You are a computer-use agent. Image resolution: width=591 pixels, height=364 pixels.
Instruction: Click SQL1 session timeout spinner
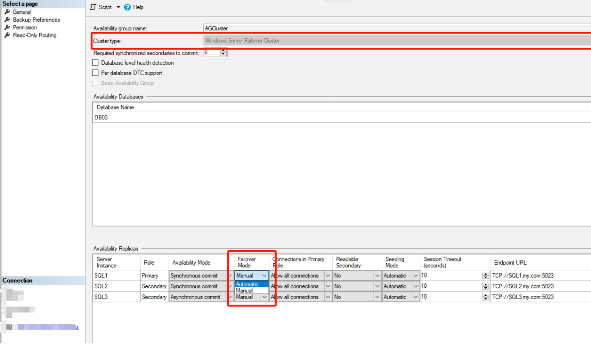click(x=485, y=275)
